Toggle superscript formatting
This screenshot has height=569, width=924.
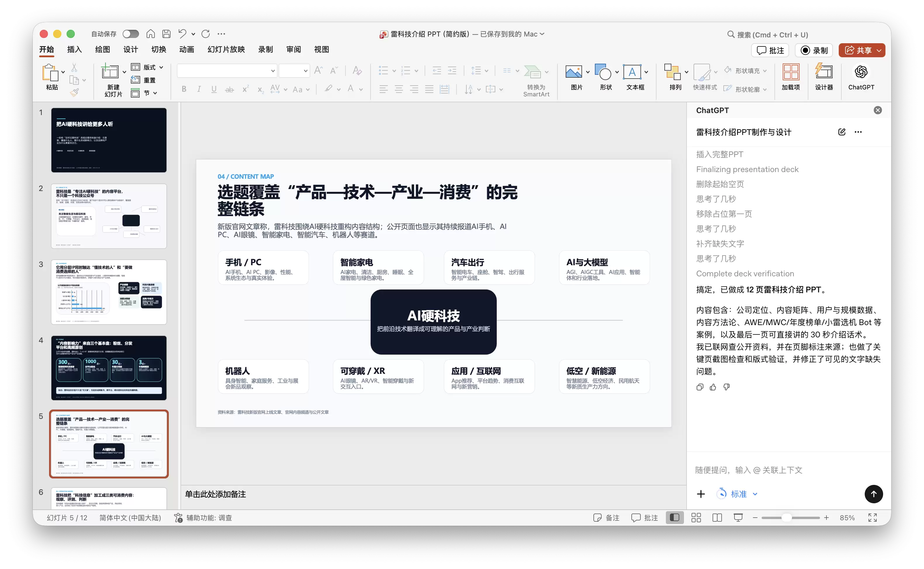pyautogui.click(x=245, y=89)
